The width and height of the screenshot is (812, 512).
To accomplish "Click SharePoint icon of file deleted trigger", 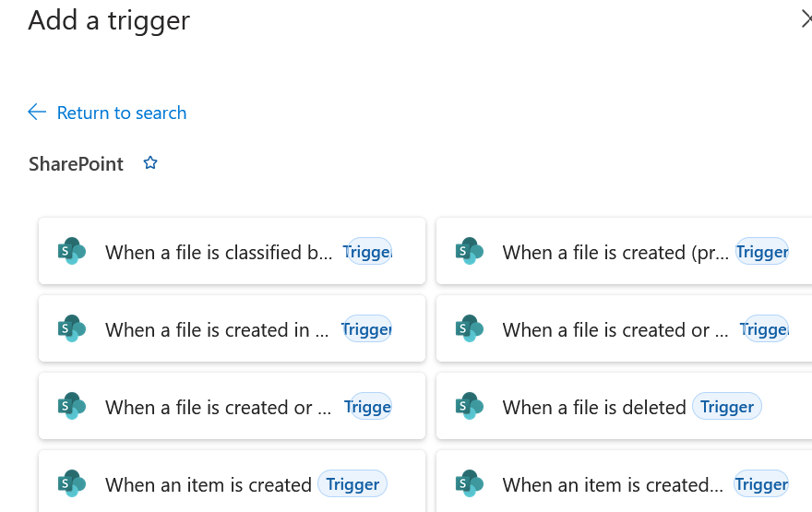I will click(x=469, y=407).
